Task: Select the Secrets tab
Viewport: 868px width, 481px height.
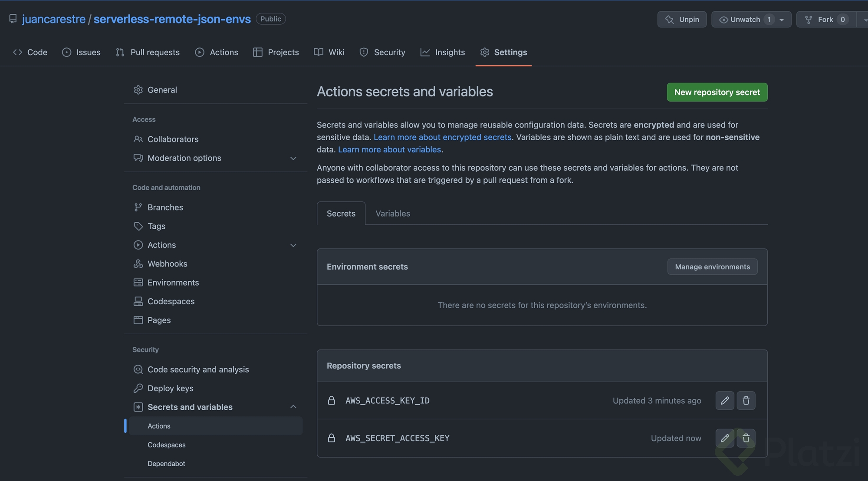Action: click(341, 214)
